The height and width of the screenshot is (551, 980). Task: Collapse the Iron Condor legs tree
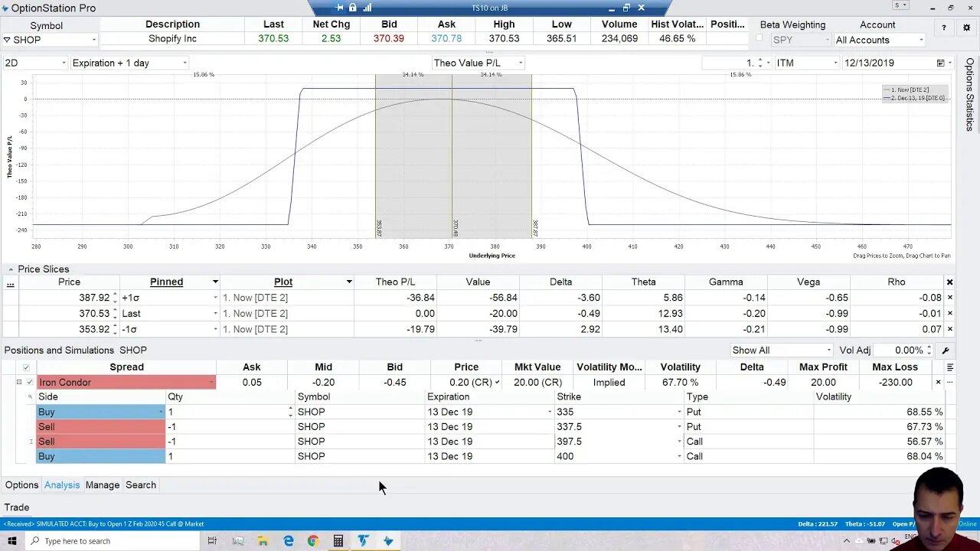(x=19, y=382)
